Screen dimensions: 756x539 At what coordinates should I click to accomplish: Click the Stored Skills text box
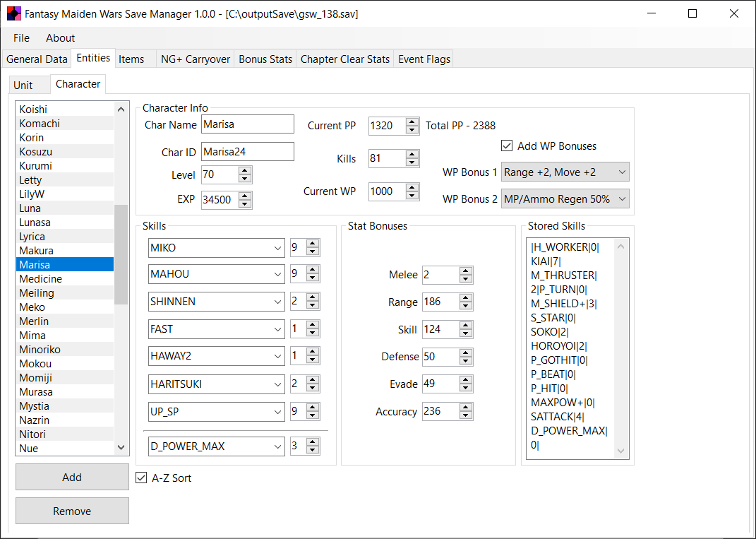pos(577,348)
